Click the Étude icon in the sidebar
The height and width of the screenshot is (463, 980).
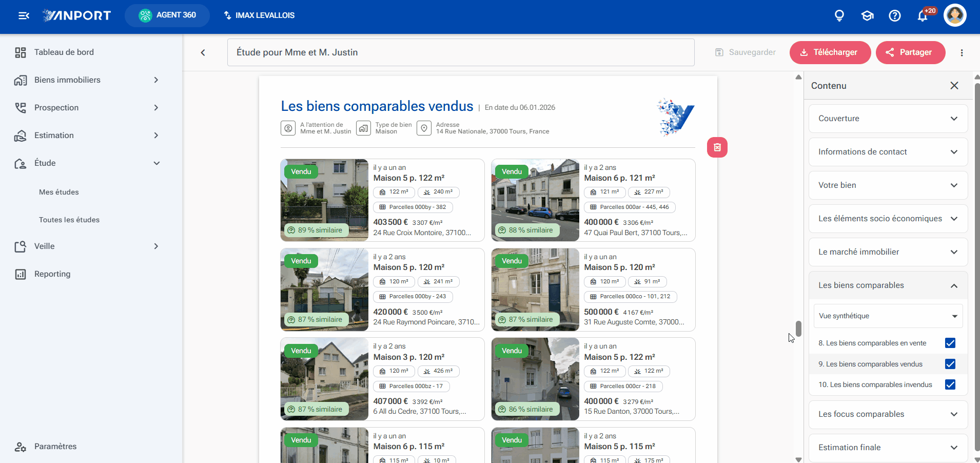[x=21, y=163]
